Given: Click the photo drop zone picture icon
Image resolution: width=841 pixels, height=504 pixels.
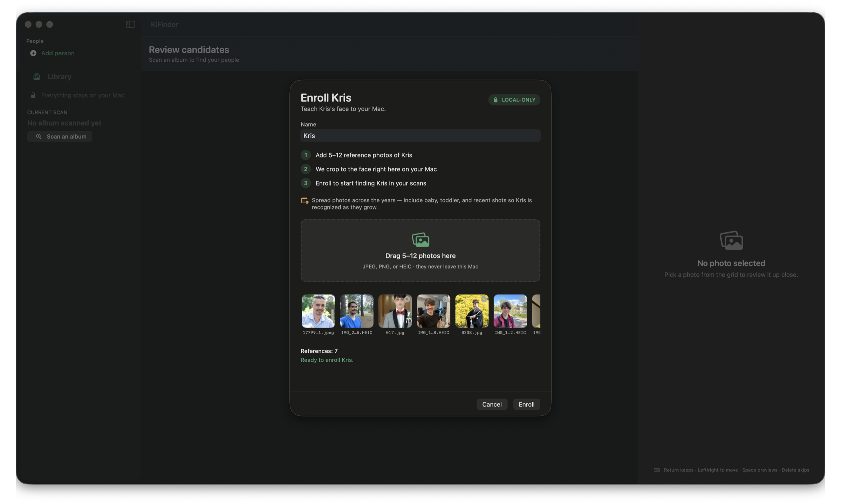Looking at the screenshot, I should coord(420,240).
